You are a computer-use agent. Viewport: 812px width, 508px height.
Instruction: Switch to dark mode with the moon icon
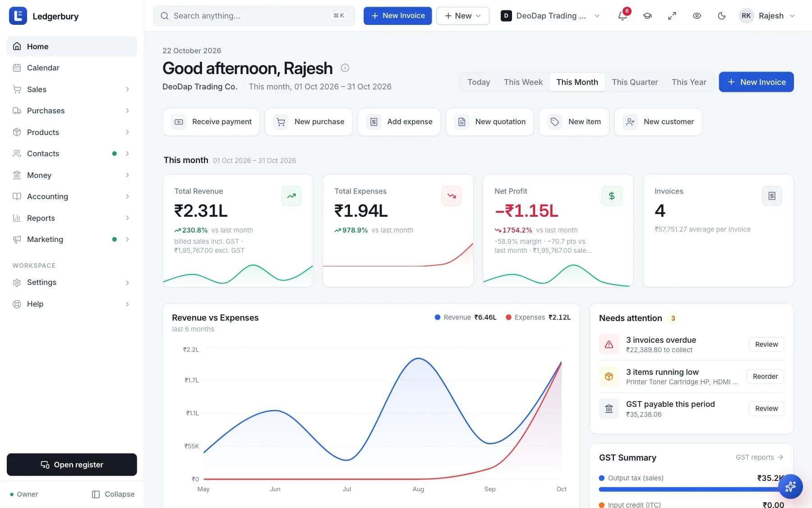722,16
